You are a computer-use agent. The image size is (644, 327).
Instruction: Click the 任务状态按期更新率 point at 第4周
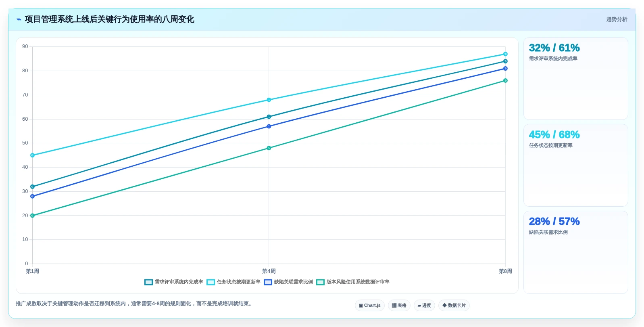click(x=269, y=100)
